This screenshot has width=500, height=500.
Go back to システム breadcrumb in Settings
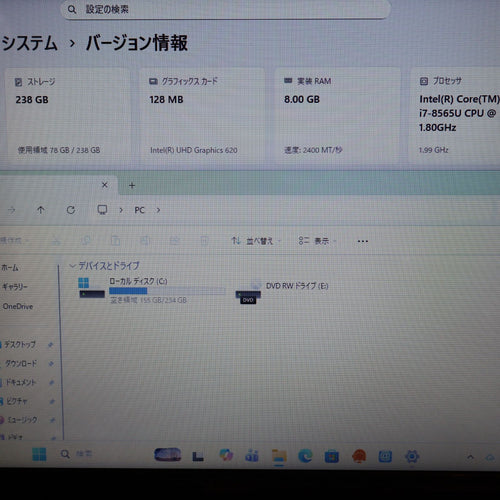coord(29,44)
